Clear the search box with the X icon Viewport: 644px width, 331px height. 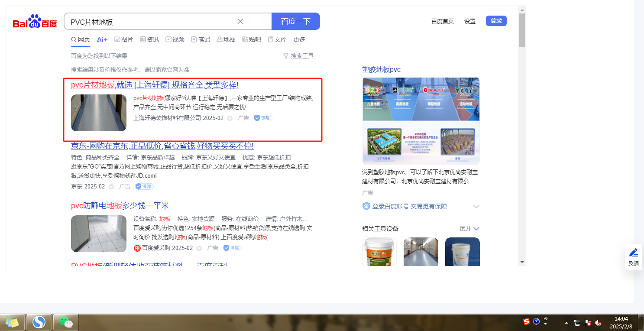(240, 21)
